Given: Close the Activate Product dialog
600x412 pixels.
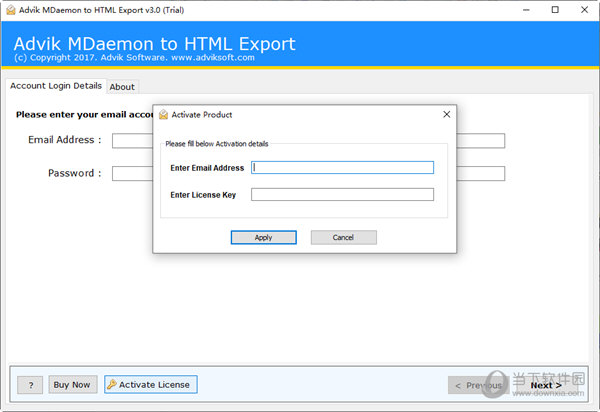Looking at the screenshot, I should click(x=446, y=114).
